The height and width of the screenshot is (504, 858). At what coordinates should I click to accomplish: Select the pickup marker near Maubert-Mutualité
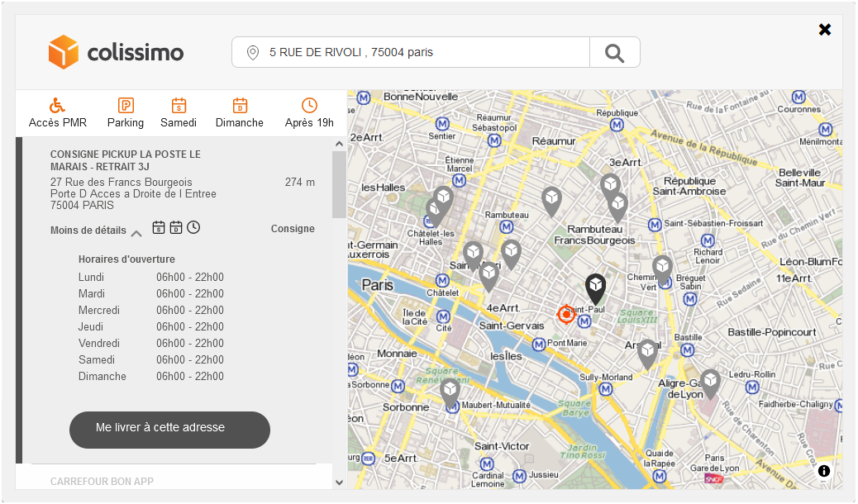pyautogui.click(x=450, y=392)
